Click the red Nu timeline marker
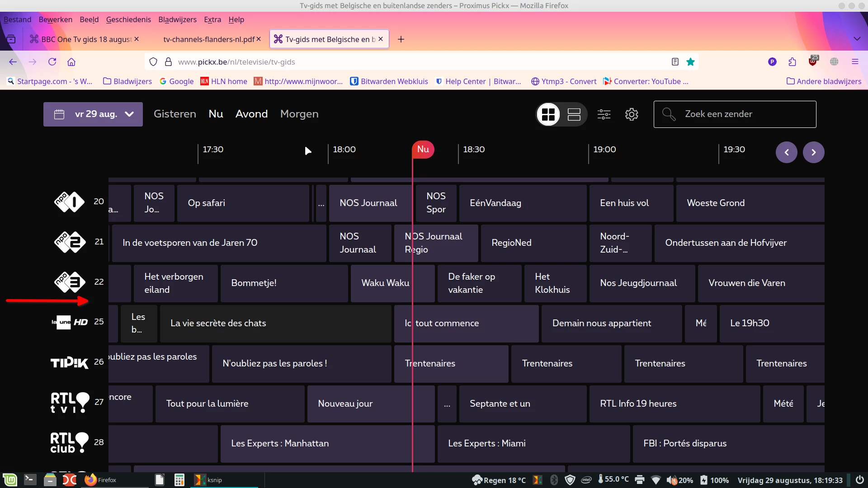The height and width of the screenshot is (488, 868). click(x=423, y=149)
